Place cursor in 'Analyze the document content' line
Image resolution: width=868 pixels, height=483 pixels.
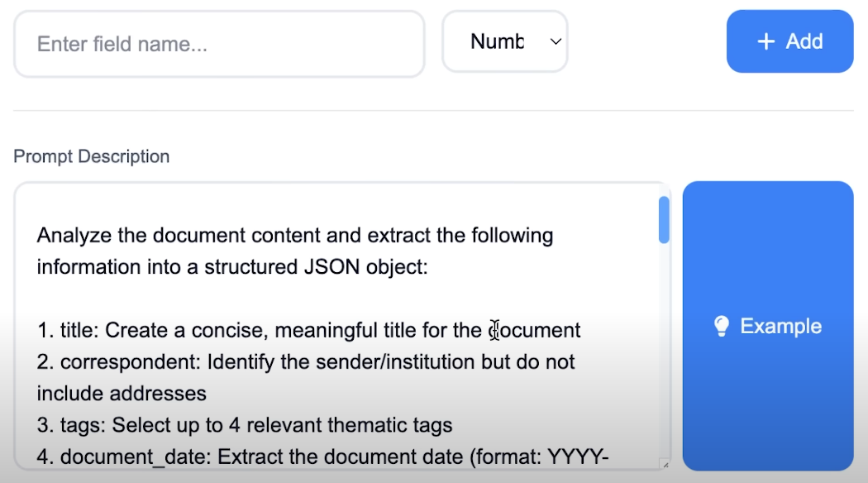click(295, 236)
